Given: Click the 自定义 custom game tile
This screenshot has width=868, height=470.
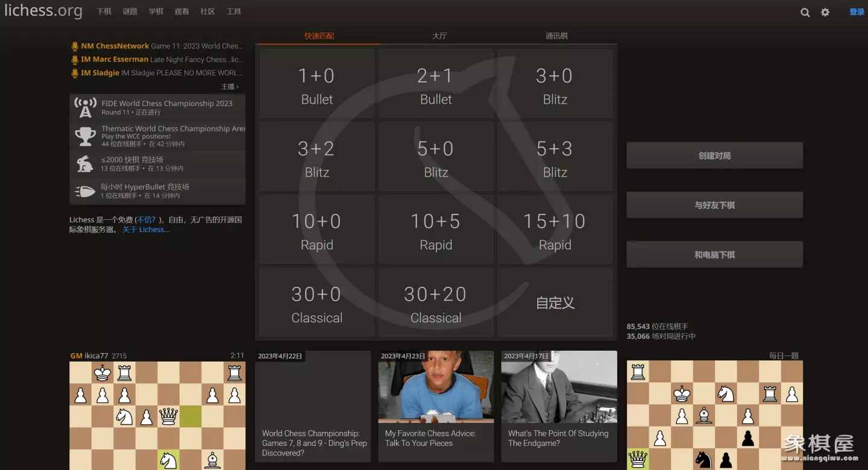Looking at the screenshot, I should click(555, 302).
